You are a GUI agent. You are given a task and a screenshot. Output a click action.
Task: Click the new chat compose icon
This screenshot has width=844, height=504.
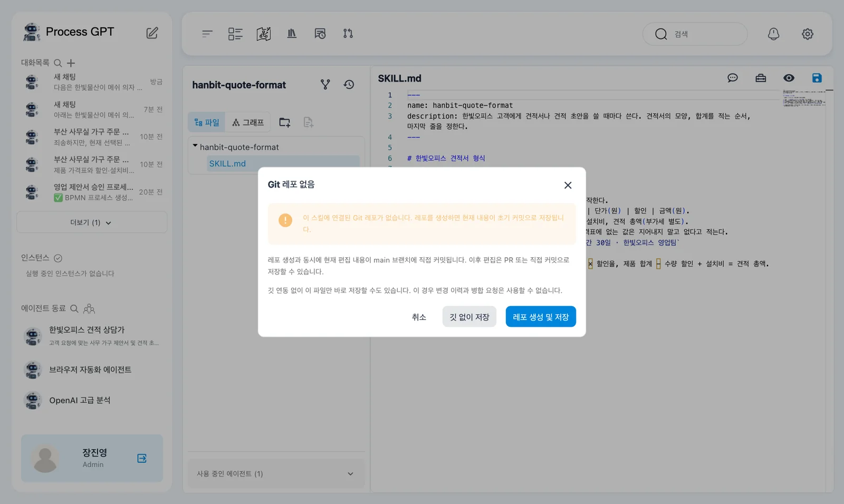coord(152,33)
